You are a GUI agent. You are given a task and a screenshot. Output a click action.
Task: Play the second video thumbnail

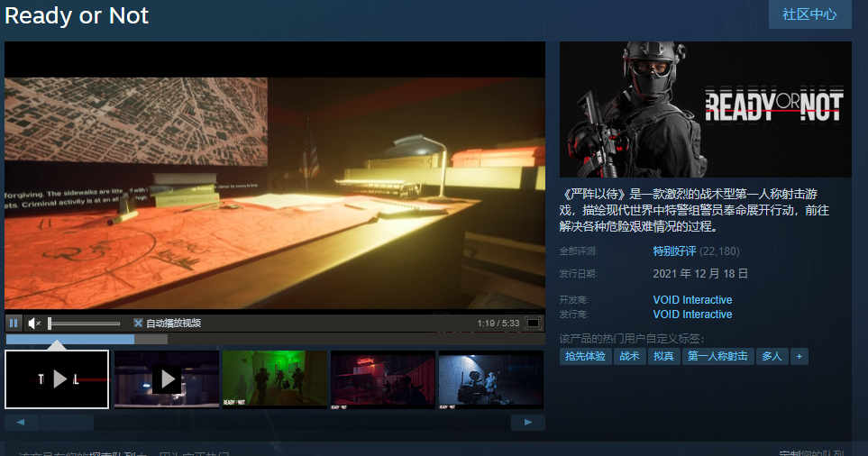167,379
